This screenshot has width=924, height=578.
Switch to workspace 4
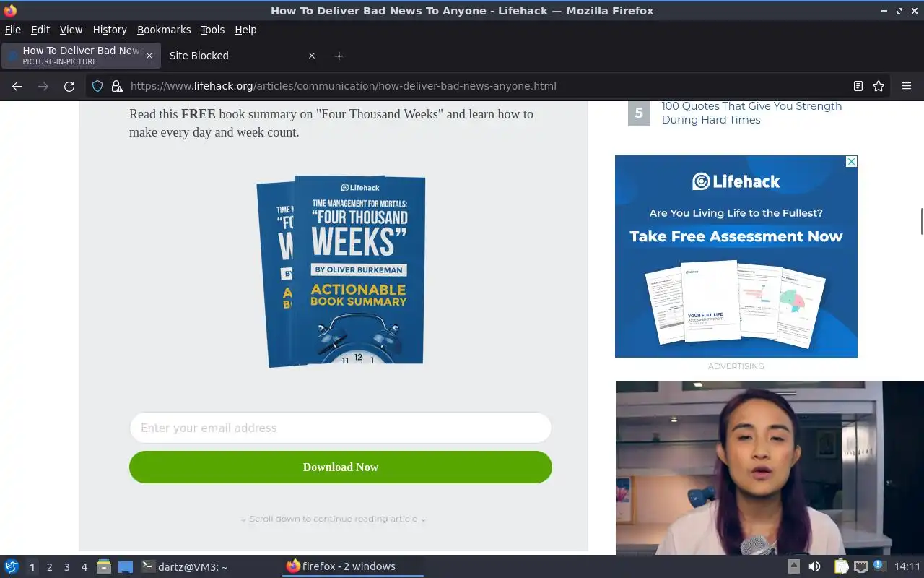pyautogui.click(x=84, y=567)
